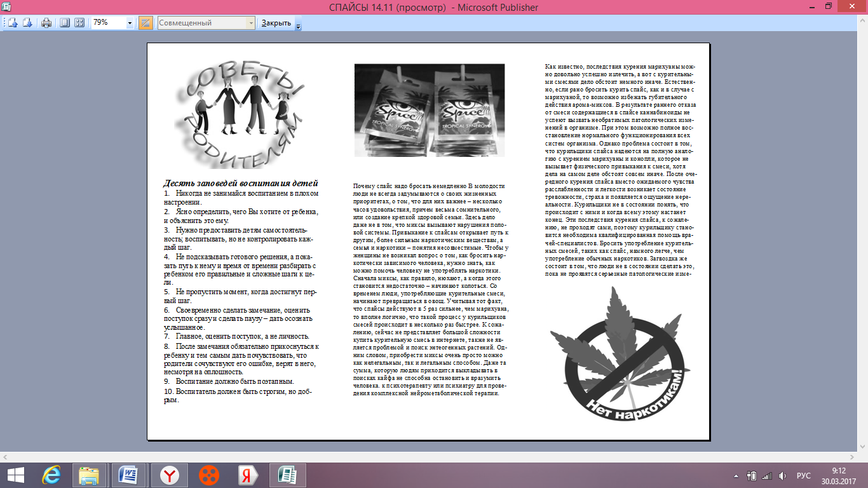Open the power/battery tray icon
The width and height of the screenshot is (868, 488).
click(752, 475)
